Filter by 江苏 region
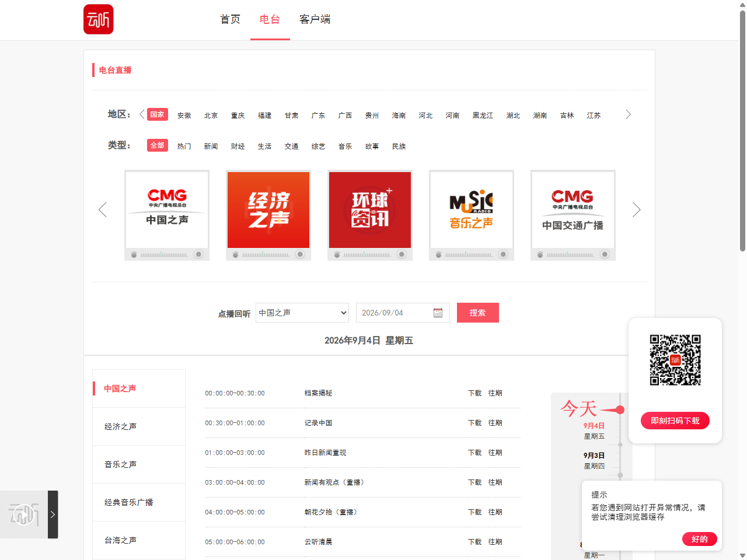The height and width of the screenshot is (560, 747). (594, 116)
